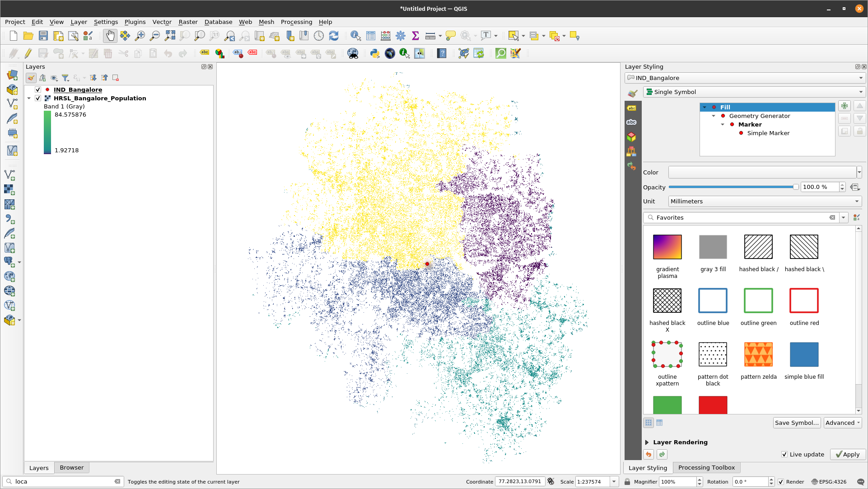Image resolution: width=868 pixels, height=489 pixels.
Task: Open the Raster menu
Action: point(188,22)
